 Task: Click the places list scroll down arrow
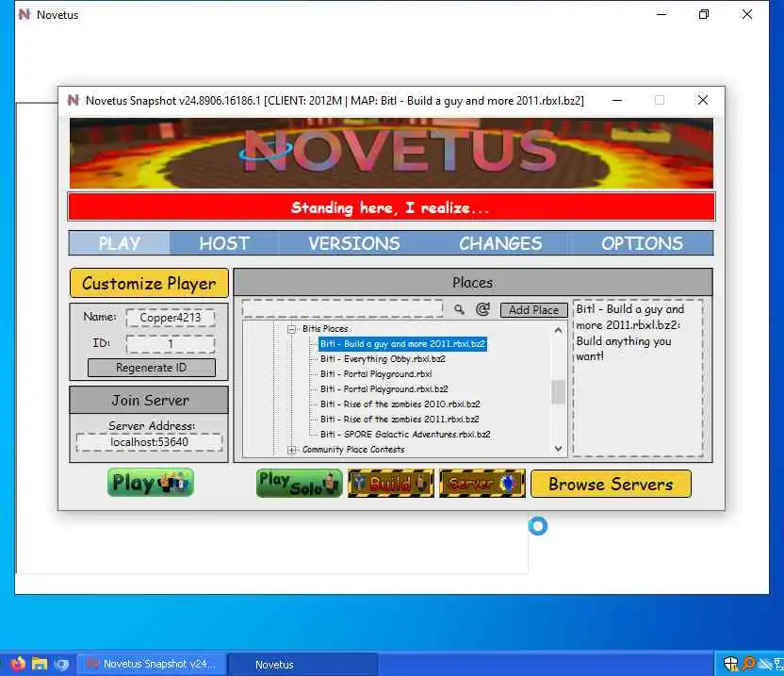point(559,449)
